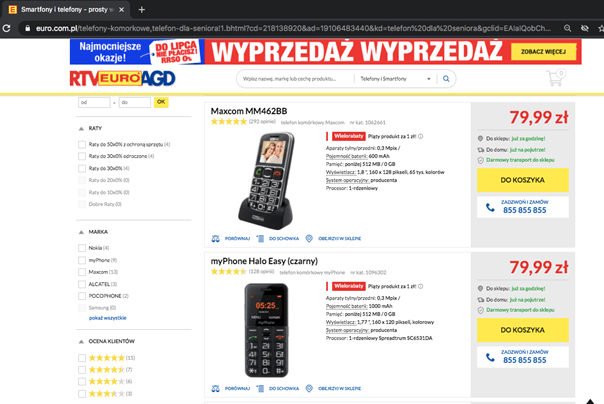The image size is (604, 404).
Task: Open the Telefony i Smartfony category dropdown
Action: click(395, 79)
